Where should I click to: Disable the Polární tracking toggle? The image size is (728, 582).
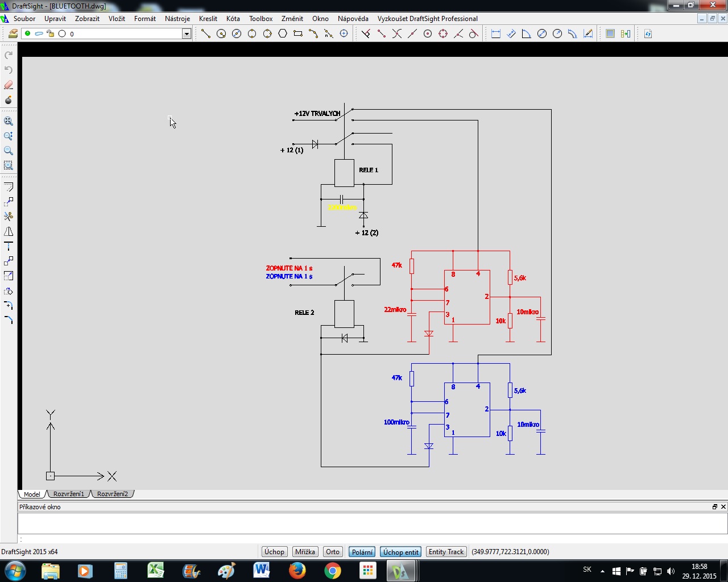362,552
